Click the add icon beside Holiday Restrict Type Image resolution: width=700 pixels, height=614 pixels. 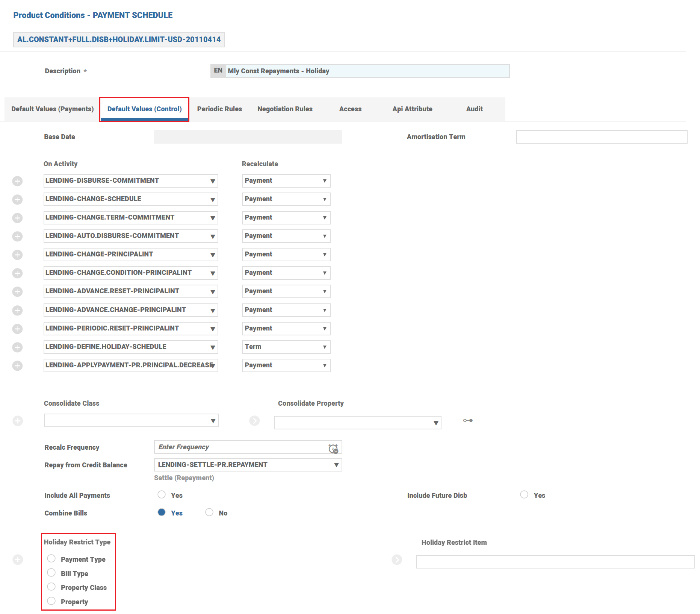[18, 560]
